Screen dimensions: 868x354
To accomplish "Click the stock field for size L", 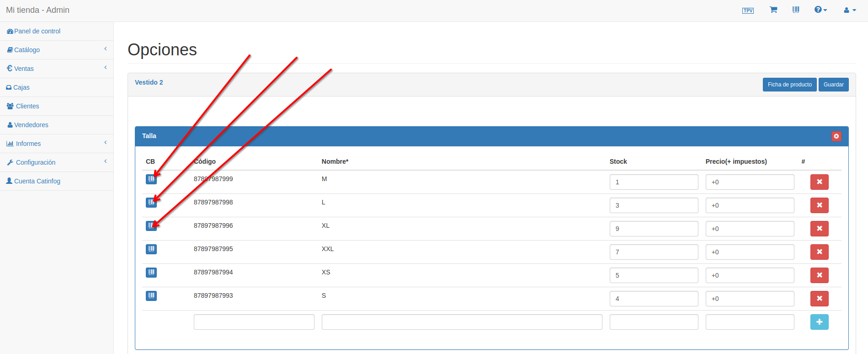I will pyautogui.click(x=654, y=205).
